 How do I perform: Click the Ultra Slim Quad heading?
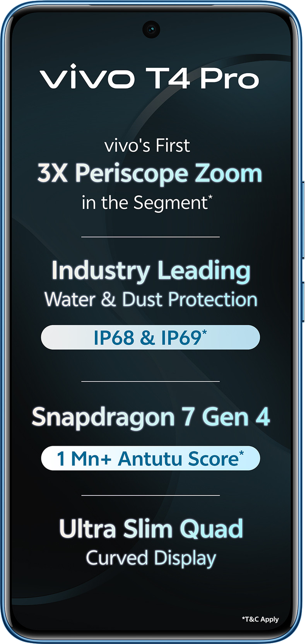(151, 529)
